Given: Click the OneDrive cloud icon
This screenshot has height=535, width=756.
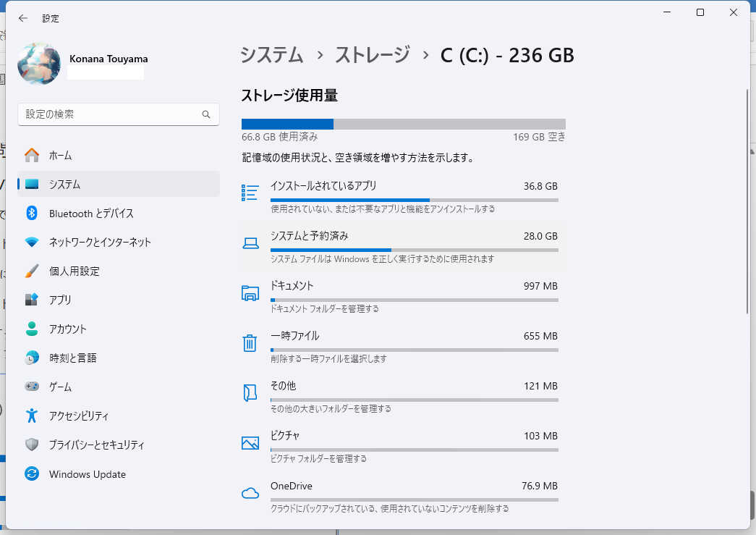Looking at the screenshot, I should pos(250,493).
